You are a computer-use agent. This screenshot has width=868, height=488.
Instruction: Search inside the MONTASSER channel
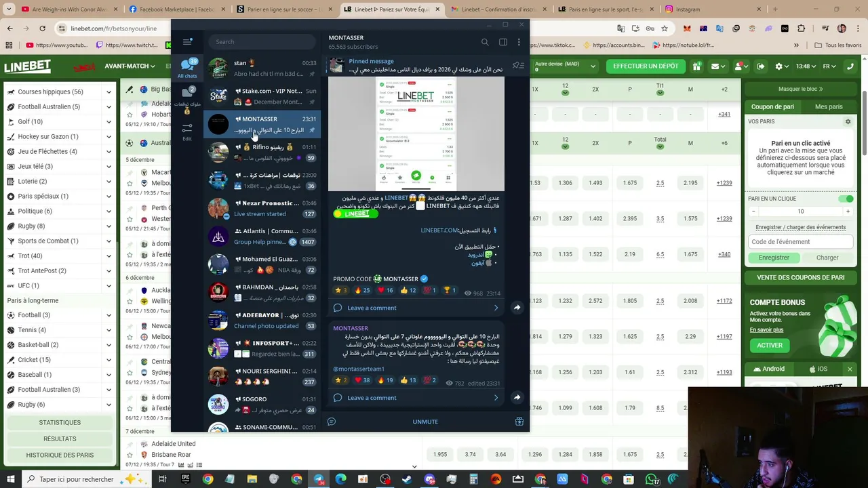(x=485, y=42)
